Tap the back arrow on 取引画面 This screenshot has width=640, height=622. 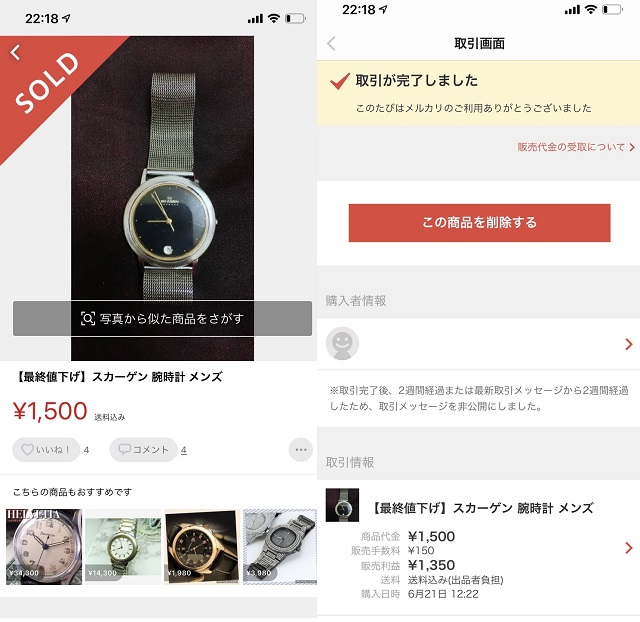331,43
